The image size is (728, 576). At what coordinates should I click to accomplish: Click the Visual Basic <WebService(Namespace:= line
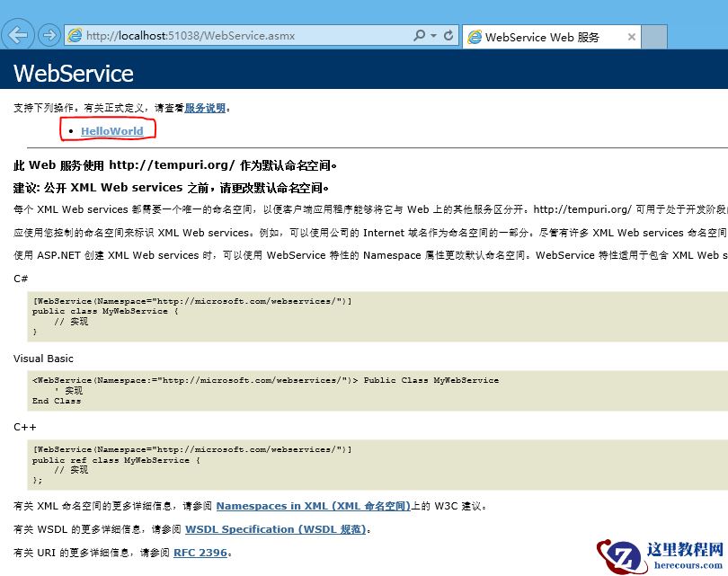(265, 380)
